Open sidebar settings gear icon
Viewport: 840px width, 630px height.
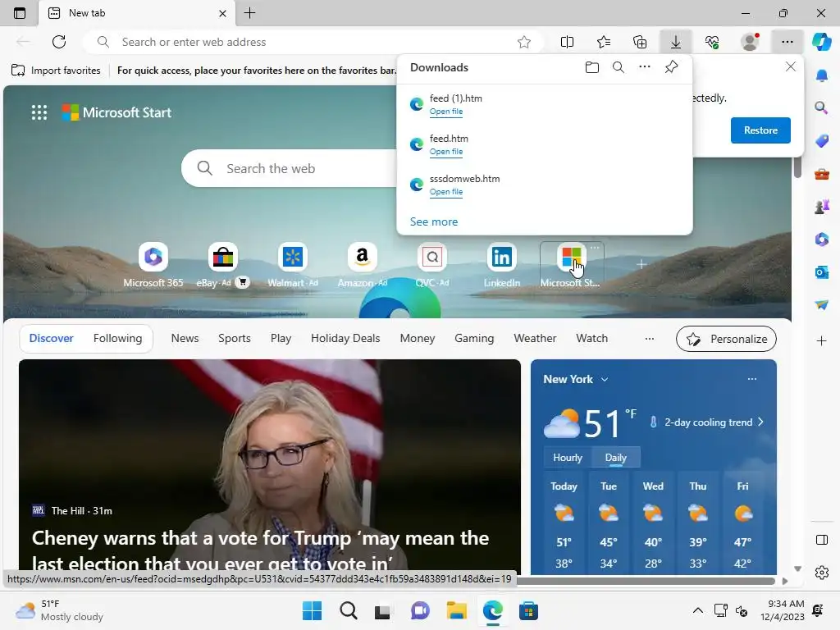click(821, 573)
